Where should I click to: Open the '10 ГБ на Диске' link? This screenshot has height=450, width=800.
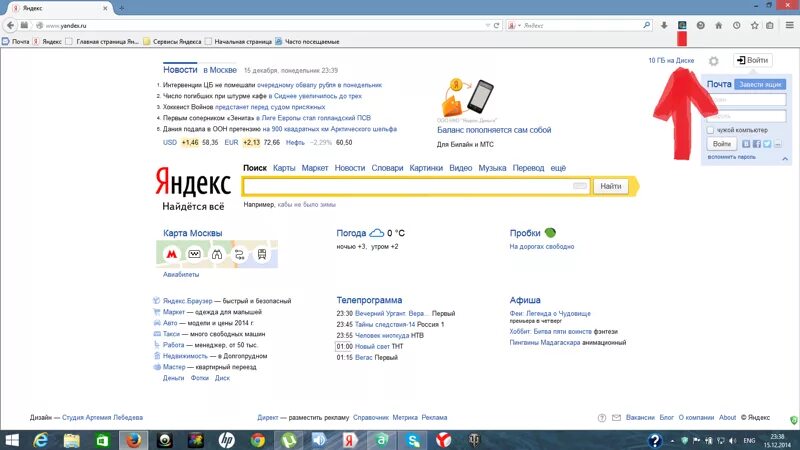[671, 60]
